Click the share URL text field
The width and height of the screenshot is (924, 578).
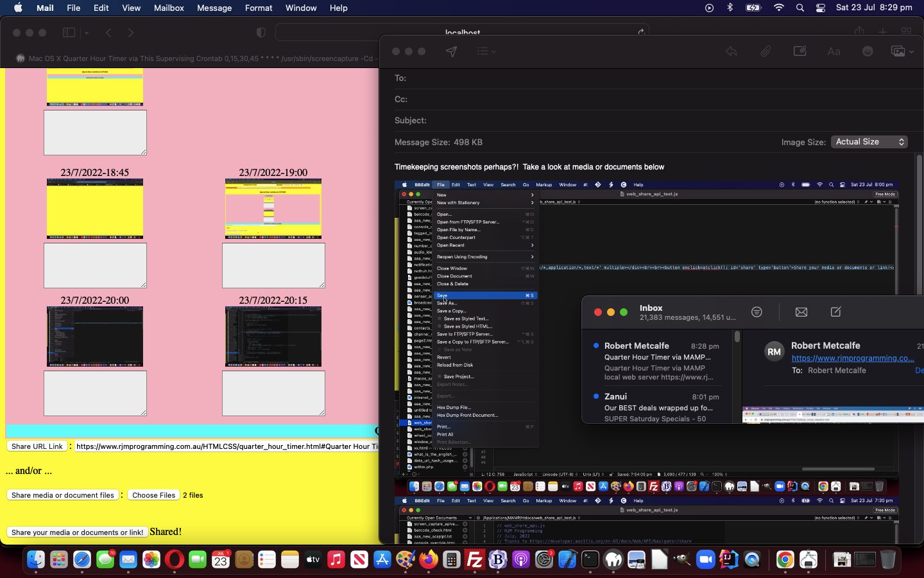pyautogui.click(x=227, y=446)
